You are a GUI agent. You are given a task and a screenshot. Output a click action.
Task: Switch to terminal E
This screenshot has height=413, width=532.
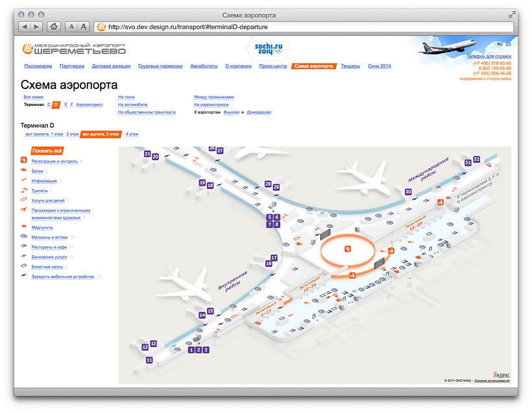[x=66, y=105]
